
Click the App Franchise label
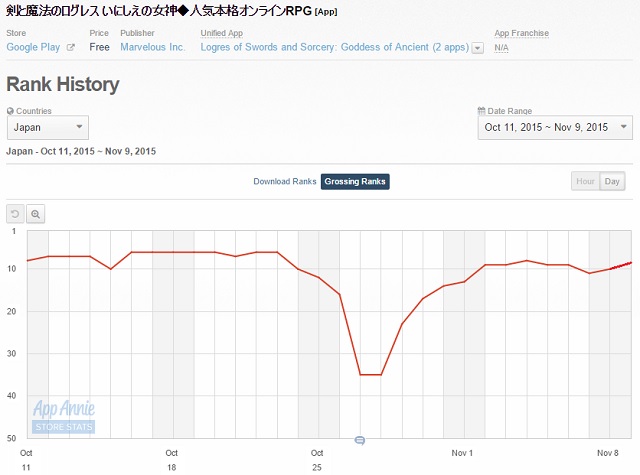(x=522, y=33)
